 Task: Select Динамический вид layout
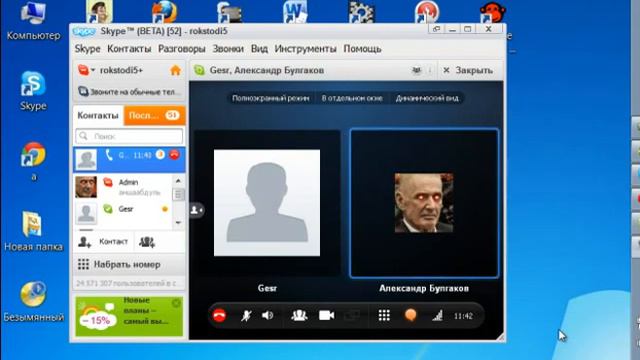point(427,98)
